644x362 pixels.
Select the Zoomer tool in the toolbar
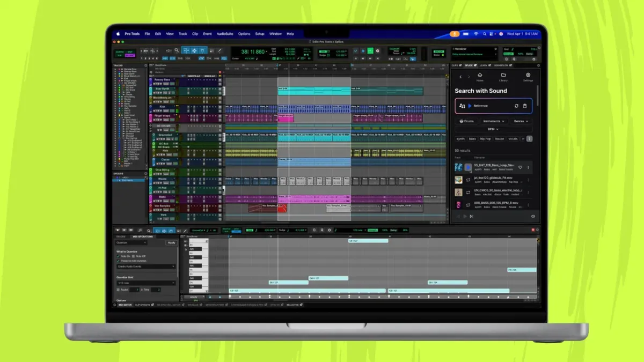177,50
